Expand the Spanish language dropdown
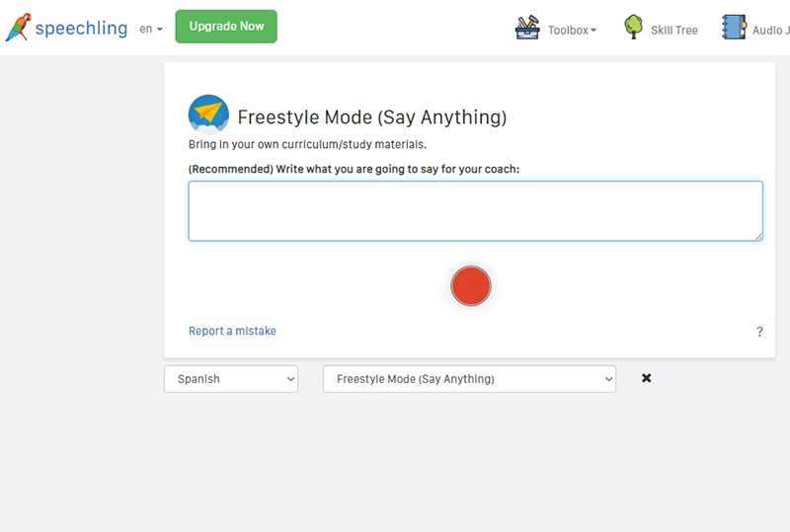 coord(231,379)
